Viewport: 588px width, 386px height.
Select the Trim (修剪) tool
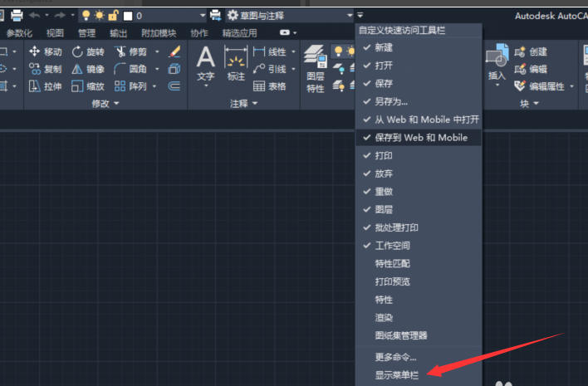click(131, 51)
